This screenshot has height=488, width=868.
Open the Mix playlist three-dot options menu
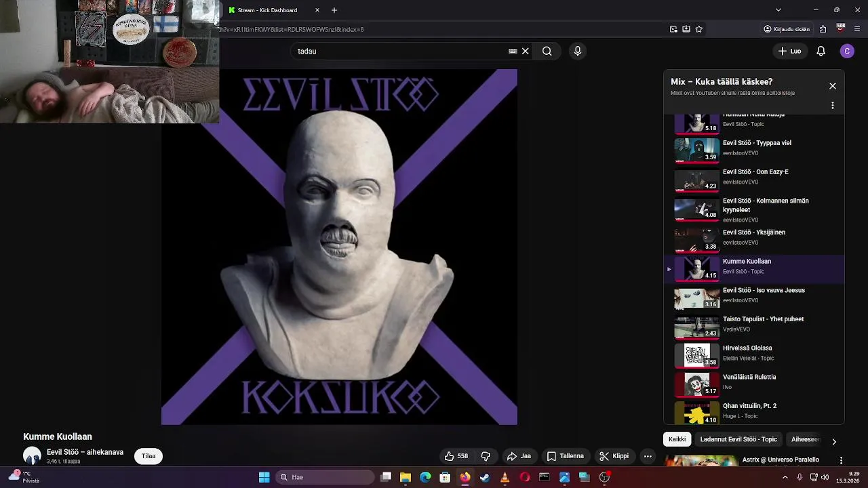tap(833, 106)
